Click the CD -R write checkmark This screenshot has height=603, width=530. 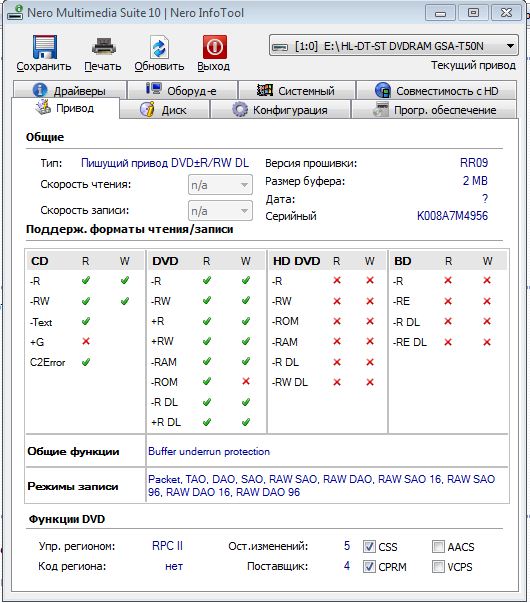tap(125, 280)
